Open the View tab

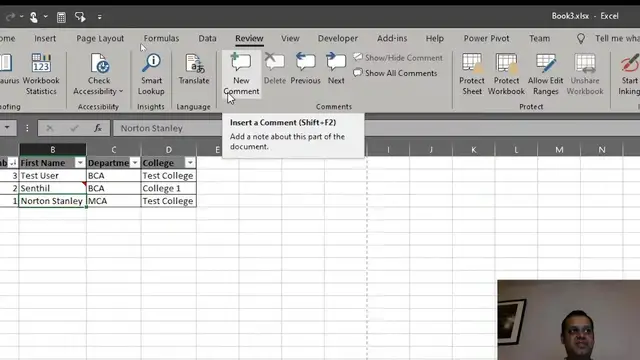click(x=290, y=38)
